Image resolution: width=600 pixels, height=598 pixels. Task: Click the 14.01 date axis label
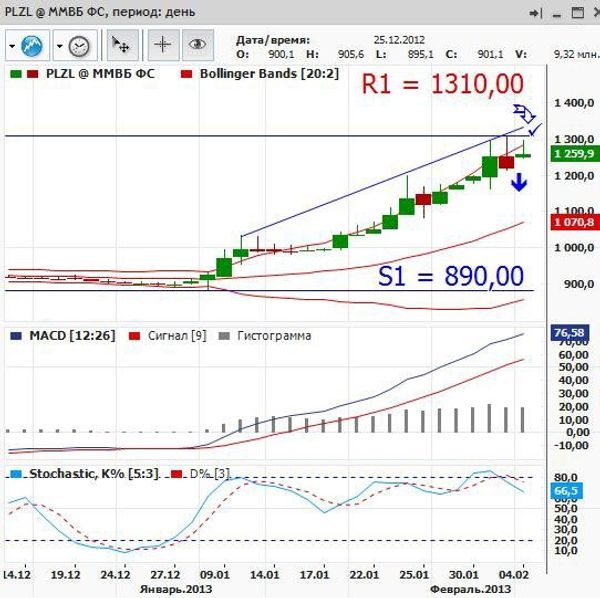point(264,575)
